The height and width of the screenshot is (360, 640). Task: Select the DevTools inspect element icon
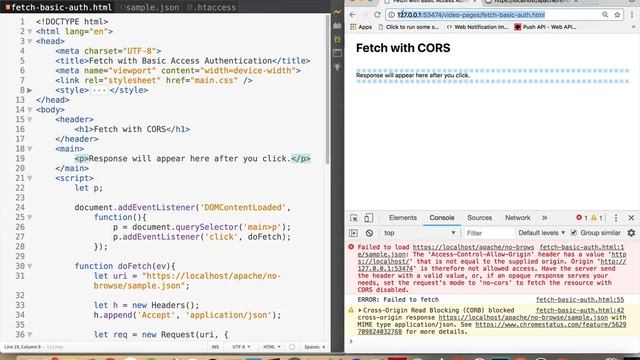tap(354, 218)
